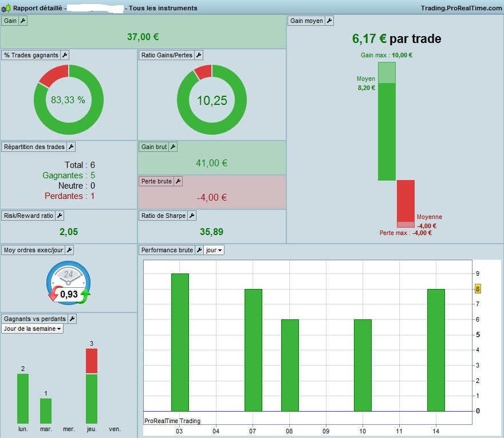Click wrench icon beside % Trades gagnants
504x438 pixels.
tap(65, 55)
